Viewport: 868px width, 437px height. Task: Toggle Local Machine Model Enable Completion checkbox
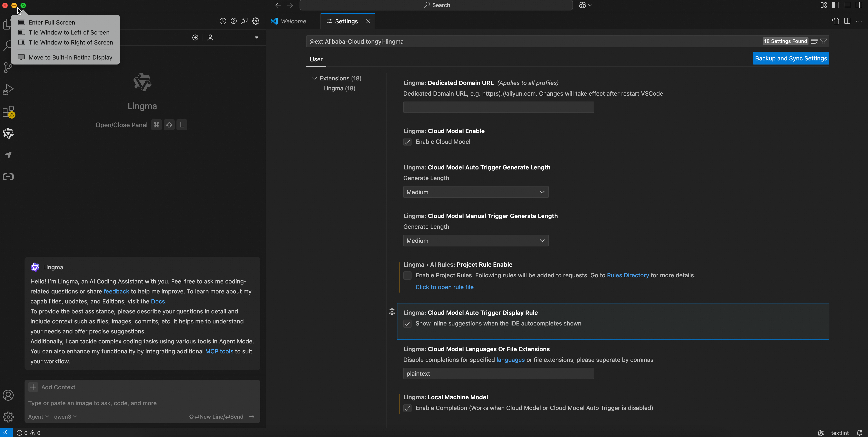(x=407, y=408)
